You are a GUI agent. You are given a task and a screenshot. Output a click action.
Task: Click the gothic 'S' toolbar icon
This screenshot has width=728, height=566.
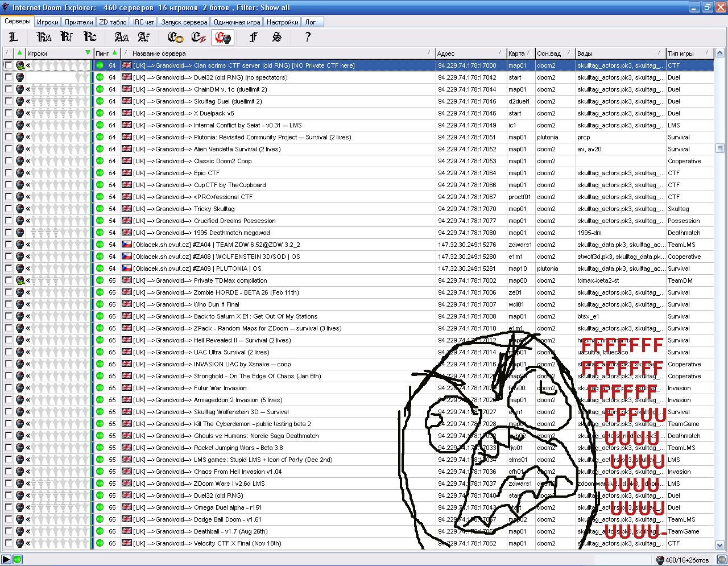click(x=276, y=37)
